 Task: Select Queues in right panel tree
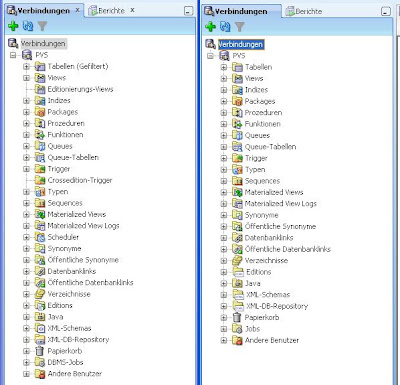[257, 135]
